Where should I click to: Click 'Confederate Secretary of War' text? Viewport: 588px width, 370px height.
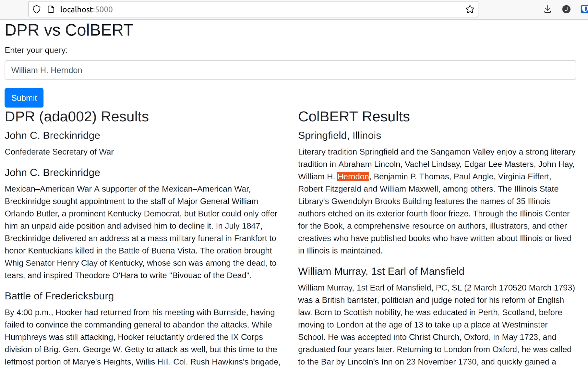(59, 152)
